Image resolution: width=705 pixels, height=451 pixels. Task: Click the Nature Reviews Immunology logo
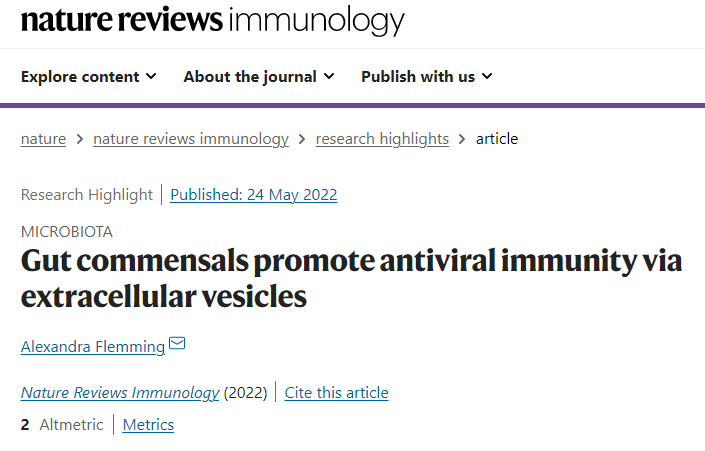213,20
